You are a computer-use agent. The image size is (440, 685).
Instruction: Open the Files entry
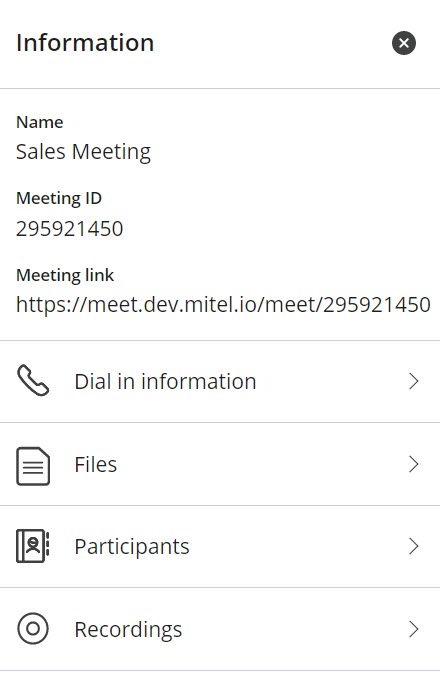point(220,464)
